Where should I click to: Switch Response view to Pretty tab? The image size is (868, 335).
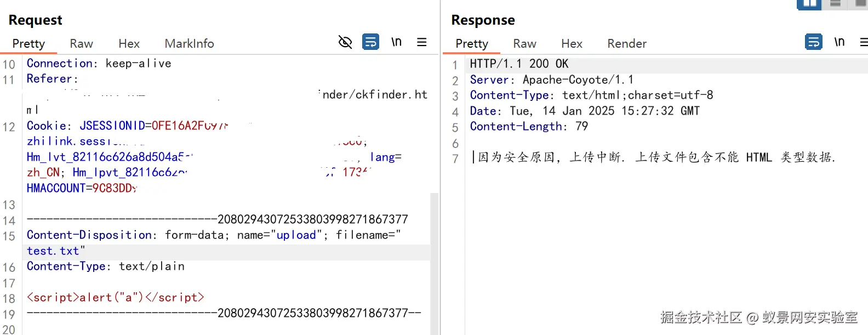(x=472, y=44)
